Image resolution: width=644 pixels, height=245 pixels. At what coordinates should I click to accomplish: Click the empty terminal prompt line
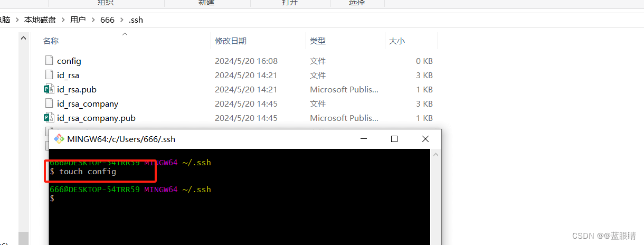point(52,198)
